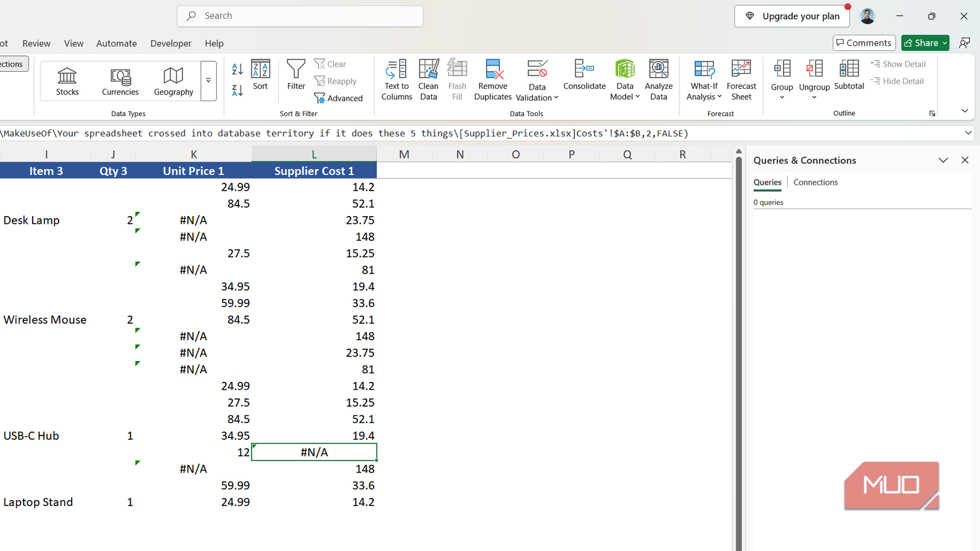Expand the Ungroup dropdown arrow

tap(814, 98)
